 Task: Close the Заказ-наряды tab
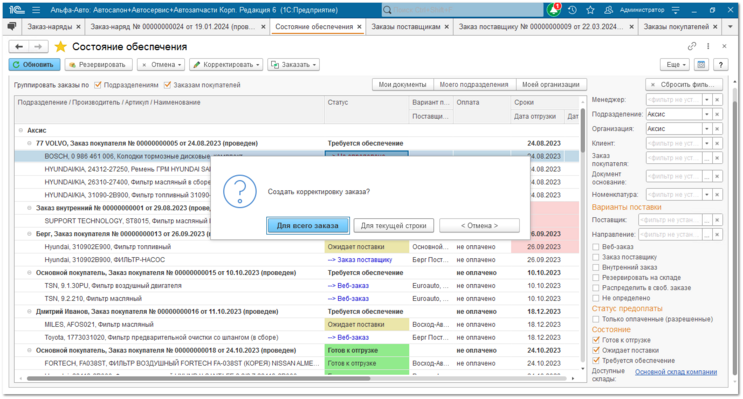[78, 27]
